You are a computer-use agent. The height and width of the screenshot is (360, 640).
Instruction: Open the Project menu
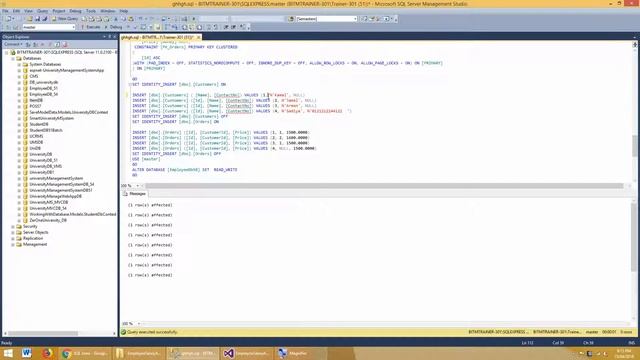(x=59, y=11)
